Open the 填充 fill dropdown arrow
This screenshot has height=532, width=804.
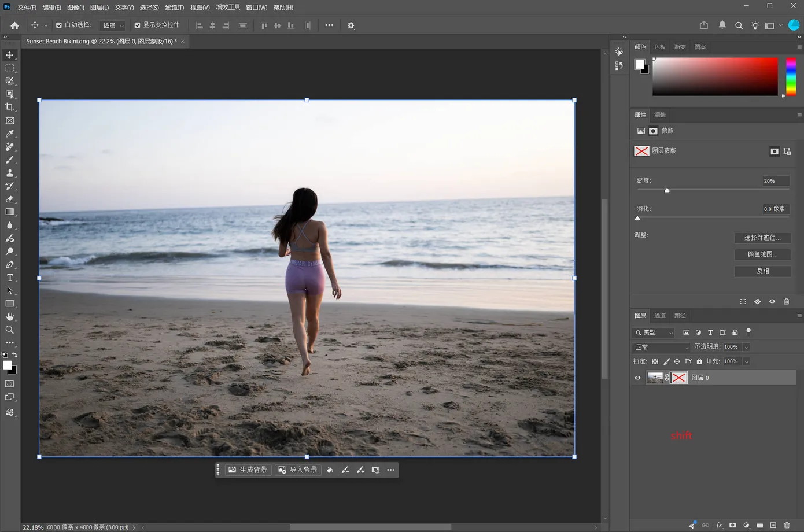(747, 361)
